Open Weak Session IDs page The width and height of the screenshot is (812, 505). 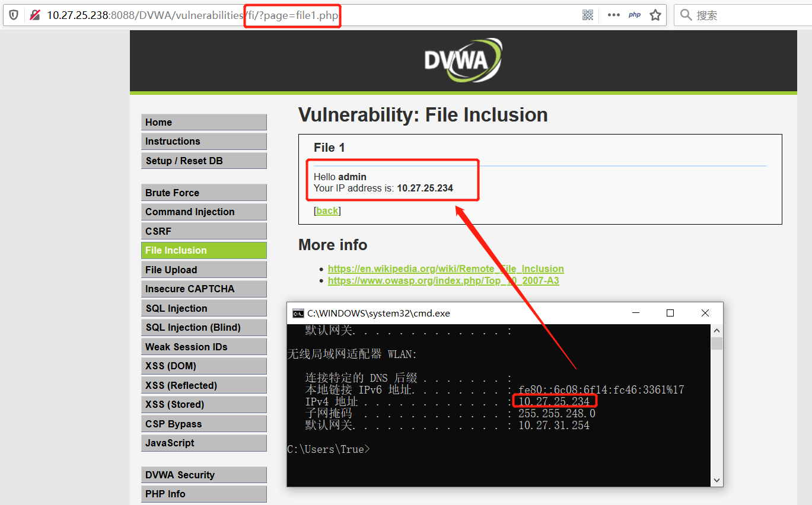point(204,347)
